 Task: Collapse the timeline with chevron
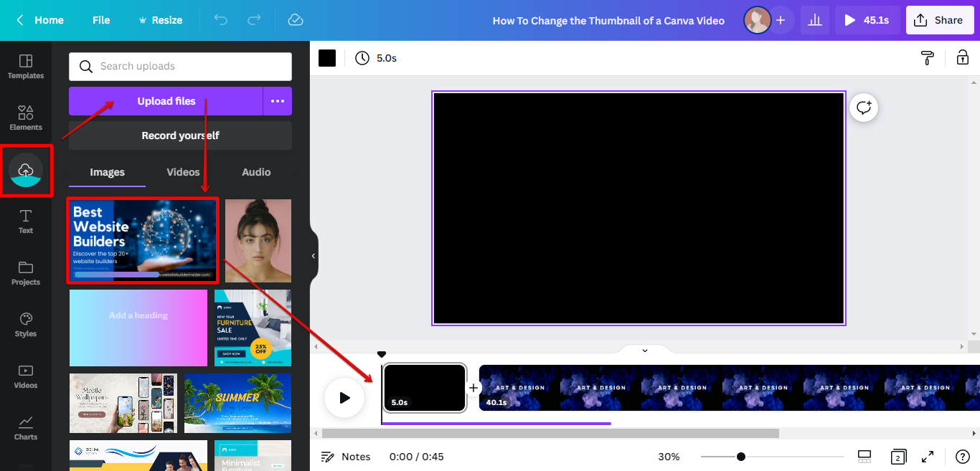coord(644,351)
